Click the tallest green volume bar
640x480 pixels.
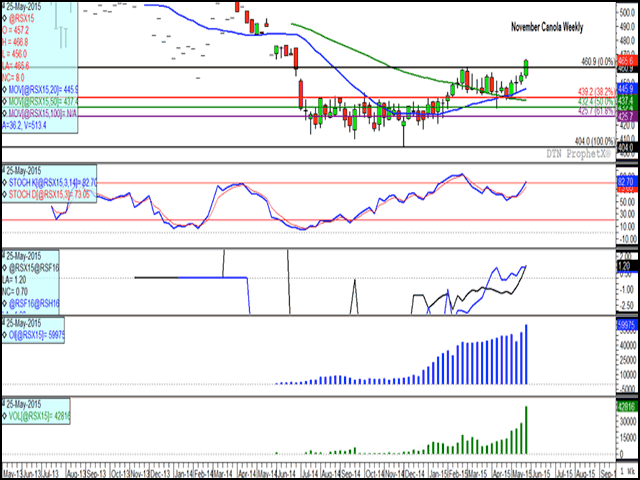(x=527, y=429)
